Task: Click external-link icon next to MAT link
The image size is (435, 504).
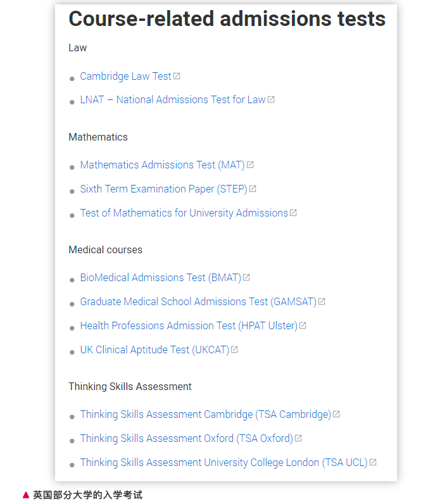Action: pos(250,165)
